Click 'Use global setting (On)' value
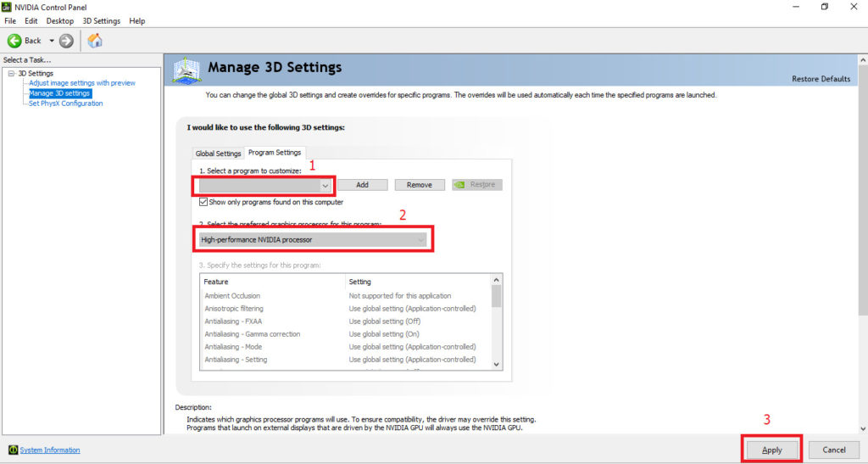Image resolution: width=868 pixels, height=464 pixels. tap(384, 334)
